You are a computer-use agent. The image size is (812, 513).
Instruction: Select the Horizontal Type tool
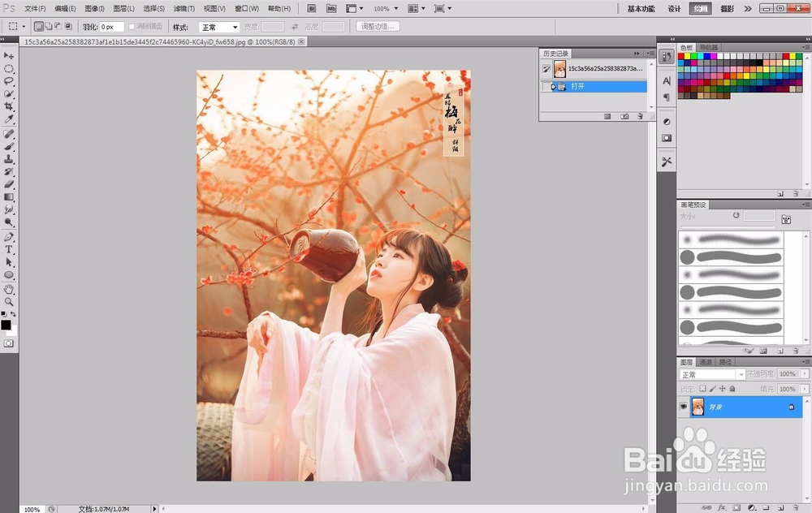[x=9, y=249]
